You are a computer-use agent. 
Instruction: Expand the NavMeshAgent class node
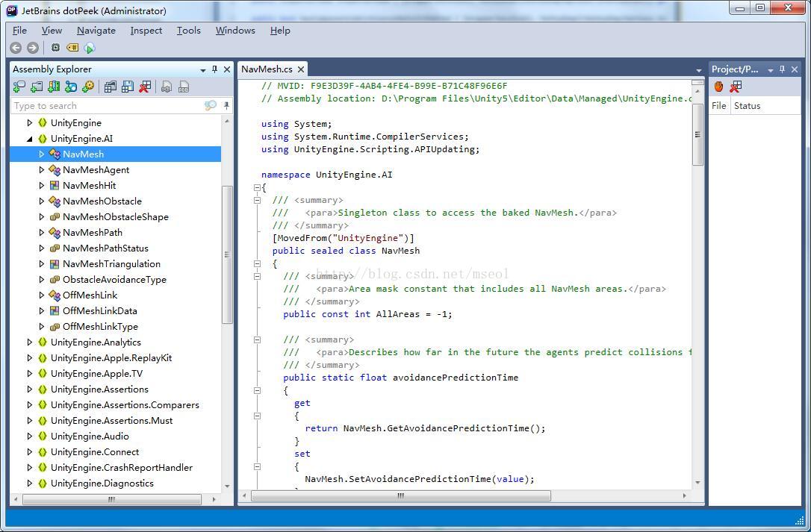tap(41, 169)
